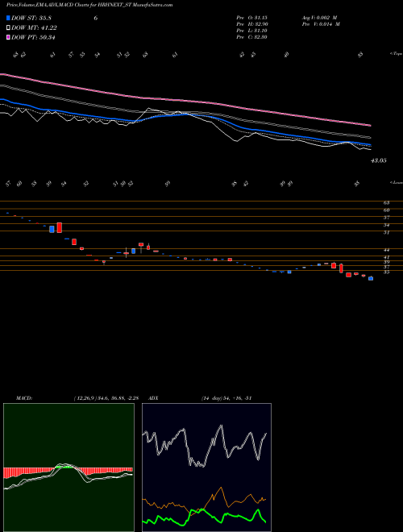Click the 'Avg V: 0.002 M' volume text
Image resolution: width=403 pixels, height=532 pixels.
[x=319, y=18]
